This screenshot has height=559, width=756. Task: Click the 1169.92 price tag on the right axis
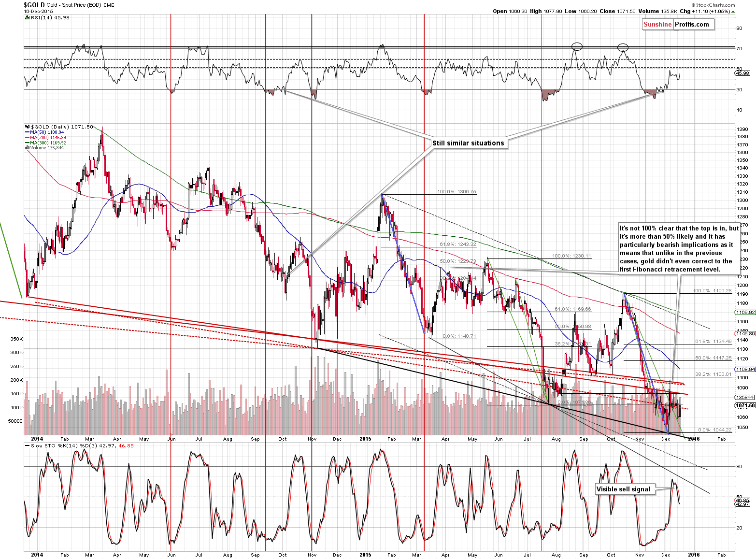746,313
